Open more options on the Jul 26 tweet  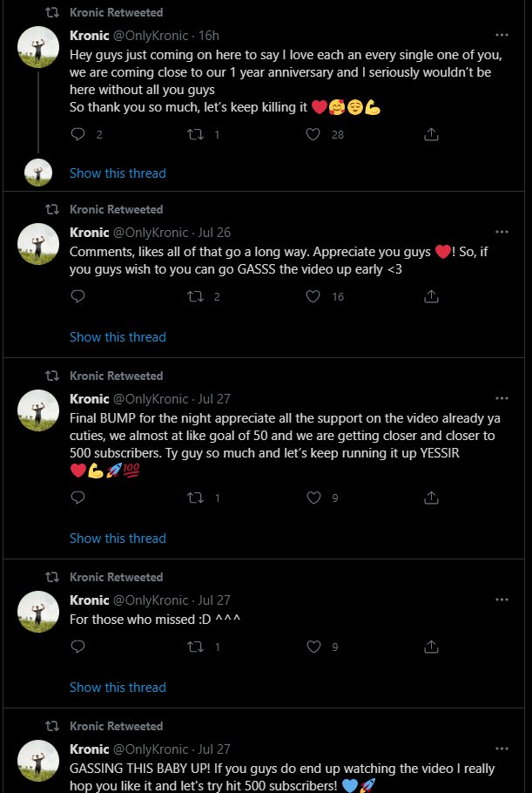[x=502, y=233]
